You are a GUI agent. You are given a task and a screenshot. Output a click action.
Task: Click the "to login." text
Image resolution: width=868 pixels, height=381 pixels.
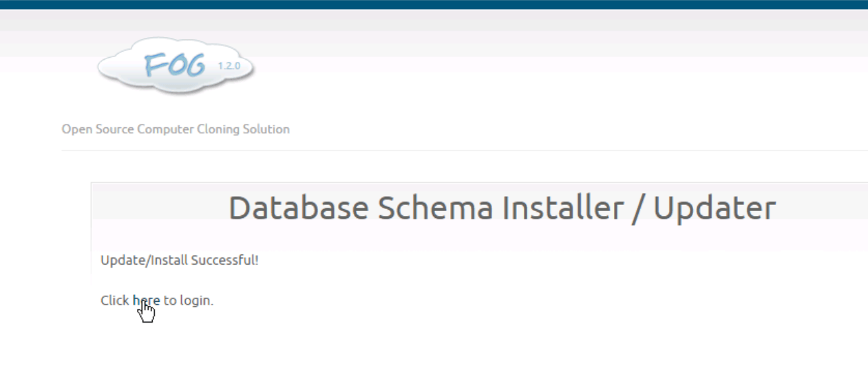tap(188, 301)
